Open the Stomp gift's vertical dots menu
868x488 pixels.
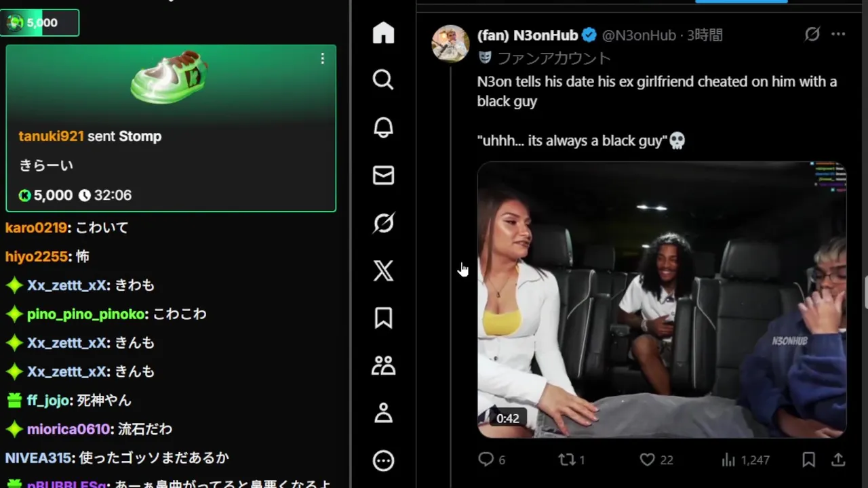[322, 59]
